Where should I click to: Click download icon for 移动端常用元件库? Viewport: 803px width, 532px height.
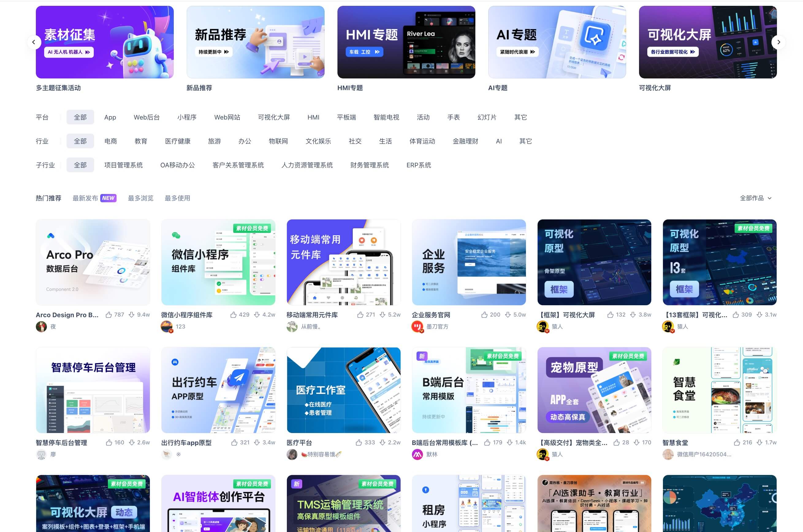tap(383, 315)
